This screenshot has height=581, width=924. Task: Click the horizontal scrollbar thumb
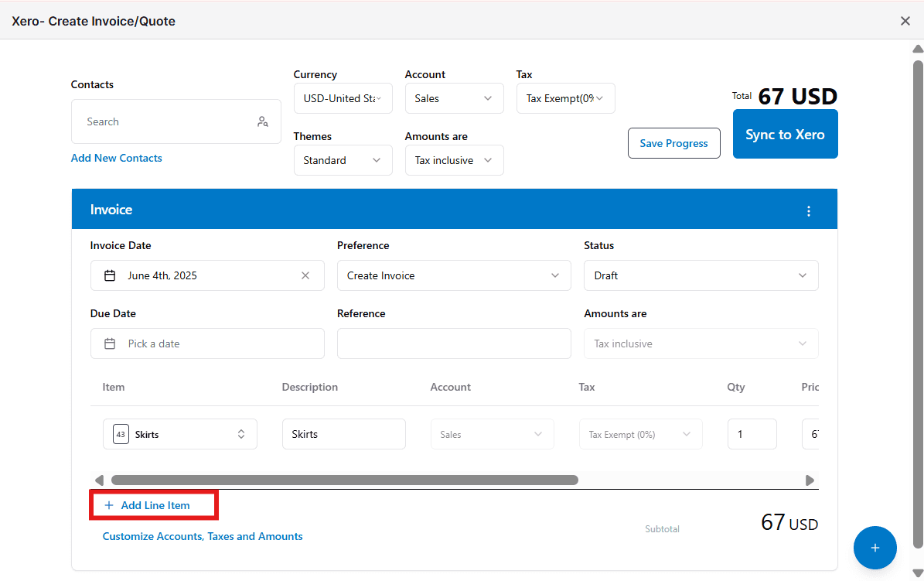pyautogui.click(x=345, y=480)
